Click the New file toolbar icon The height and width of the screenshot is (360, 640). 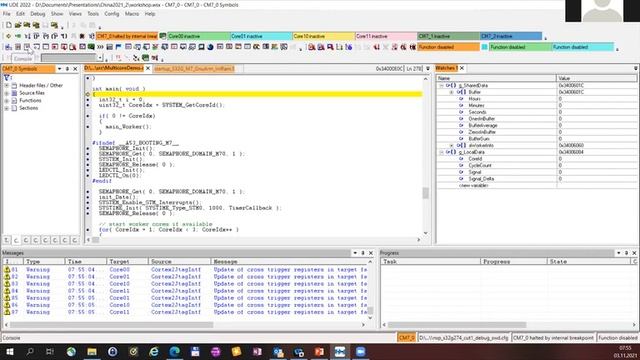(x=9, y=25)
